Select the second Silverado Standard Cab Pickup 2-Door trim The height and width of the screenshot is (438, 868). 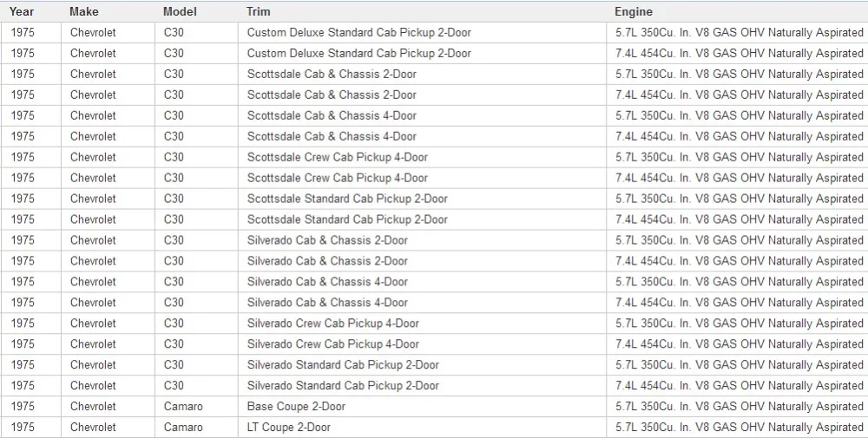[343, 385]
